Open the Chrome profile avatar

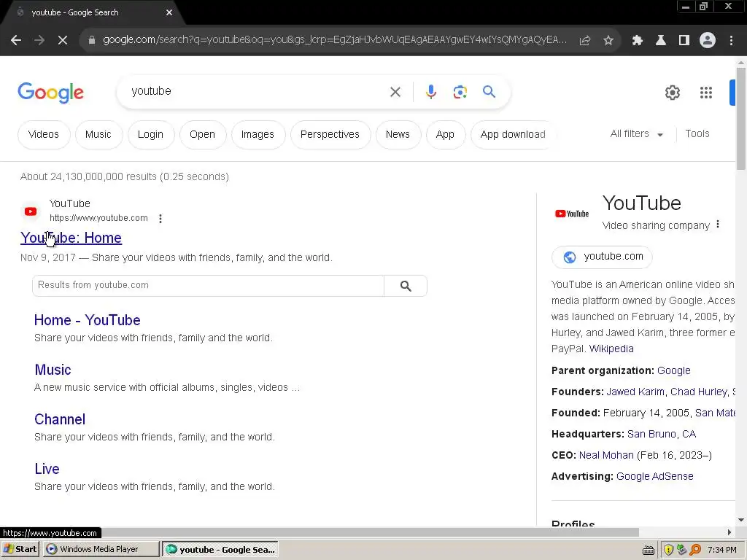coord(708,41)
